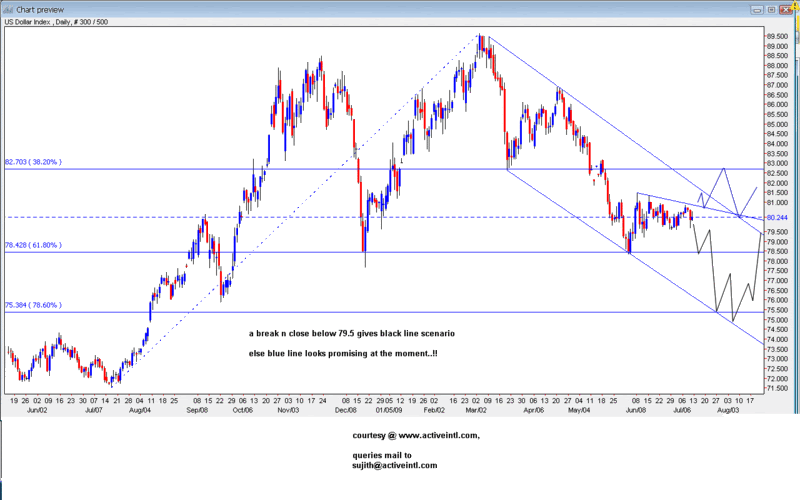Select the 82.703 (38.20%) Fibonacci label
Screen dimensions: 800x500
click(40, 162)
